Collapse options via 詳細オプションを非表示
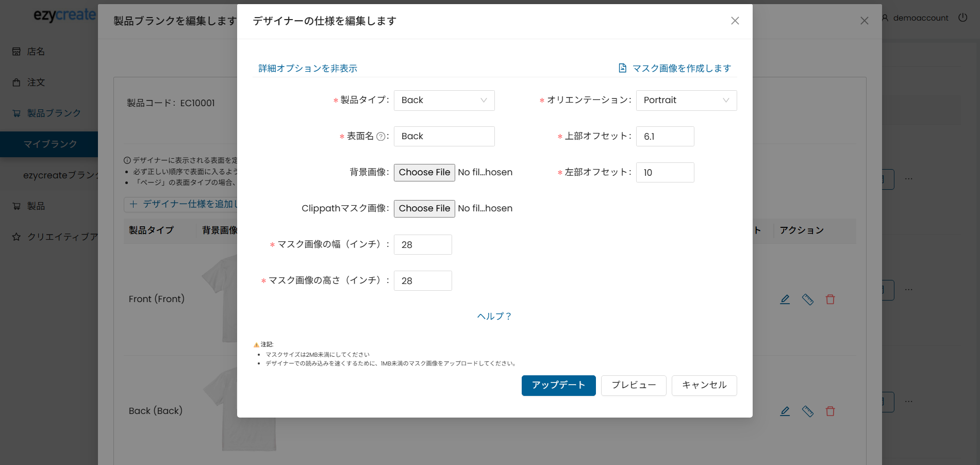Image resolution: width=980 pixels, height=465 pixels. pyautogui.click(x=308, y=68)
